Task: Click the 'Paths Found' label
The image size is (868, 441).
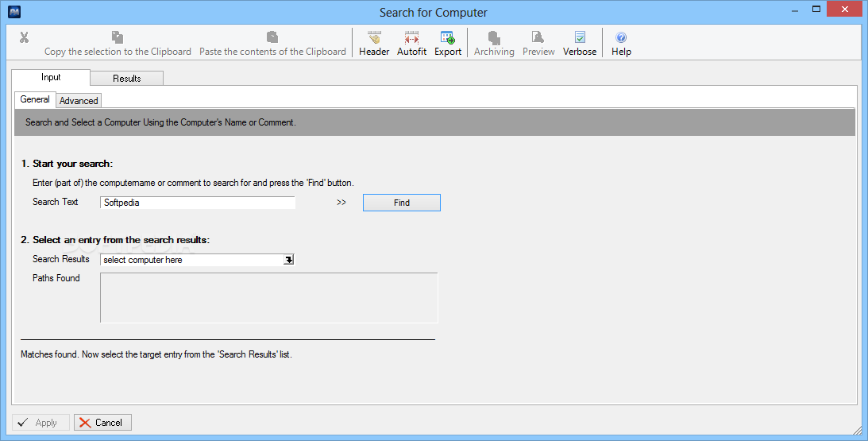Action: click(56, 278)
